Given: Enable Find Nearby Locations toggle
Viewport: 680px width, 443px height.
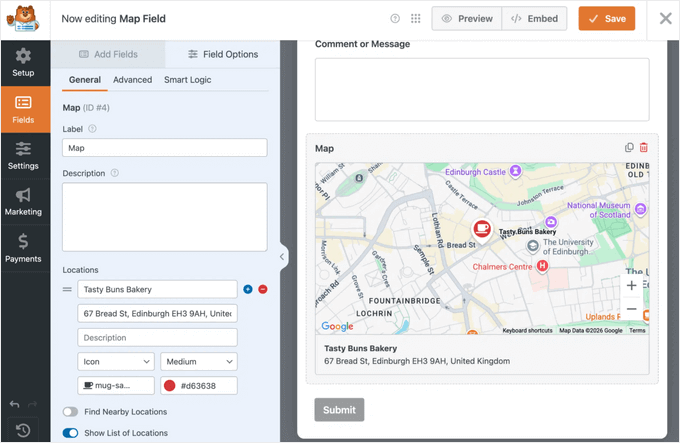Looking at the screenshot, I should (x=70, y=411).
